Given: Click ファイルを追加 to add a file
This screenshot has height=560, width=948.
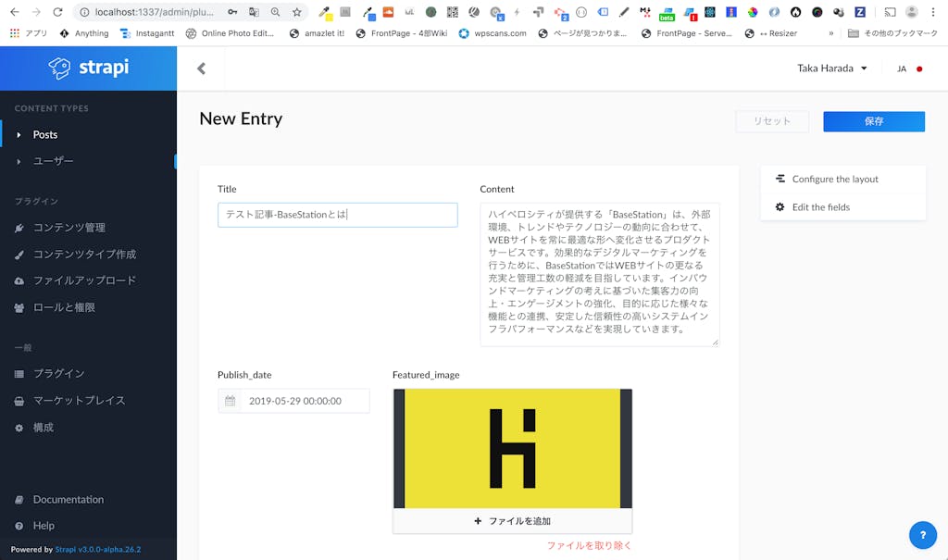Looking at the screenshot, I should [x=512, y=521].
